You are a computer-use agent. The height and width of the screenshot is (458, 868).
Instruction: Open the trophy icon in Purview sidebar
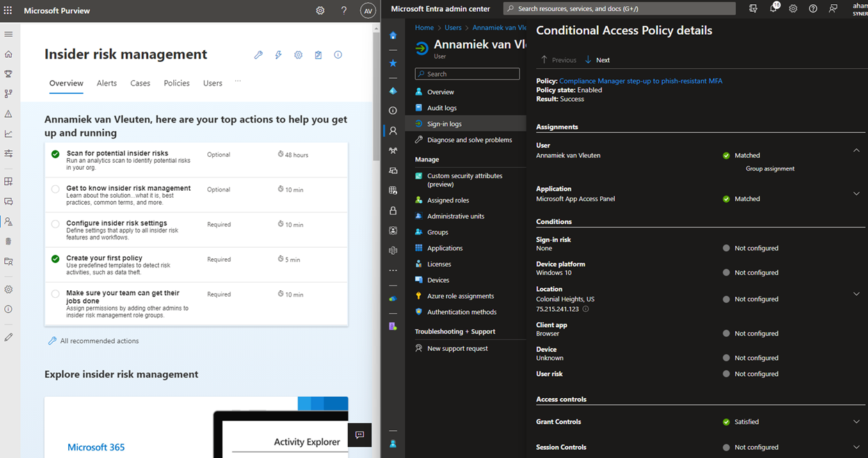point(8,74)
